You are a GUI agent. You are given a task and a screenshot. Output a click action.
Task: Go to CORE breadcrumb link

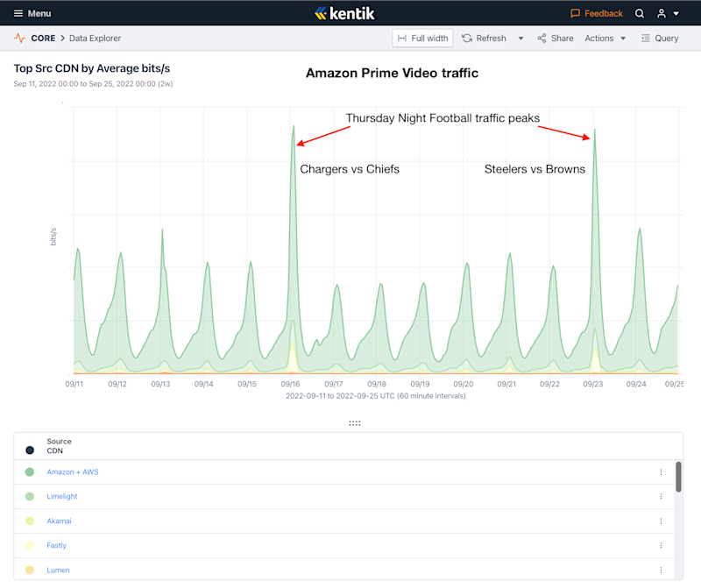tap(43, 38)
